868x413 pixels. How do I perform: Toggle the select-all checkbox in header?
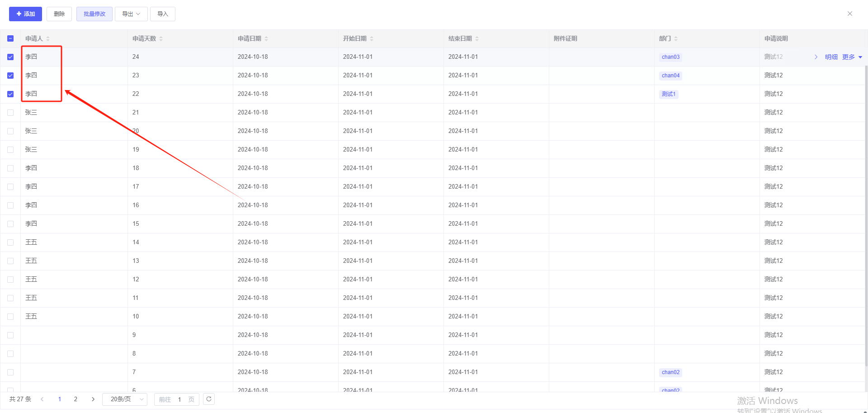[x=10, y=38]
